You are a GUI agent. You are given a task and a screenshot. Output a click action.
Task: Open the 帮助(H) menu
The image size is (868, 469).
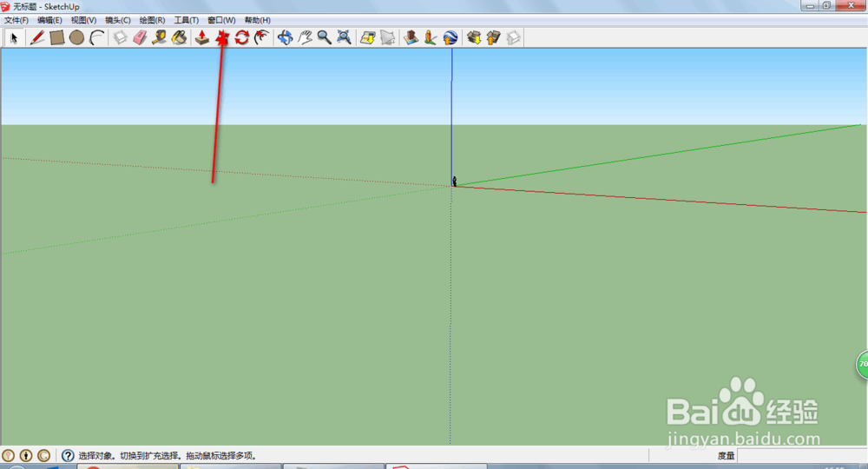point(258,20)
